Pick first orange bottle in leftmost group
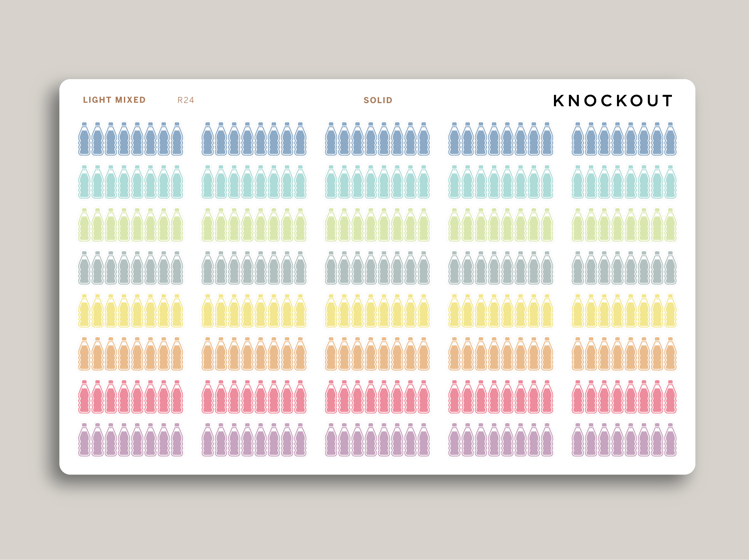The image size is (749, 560). (84, 355)
